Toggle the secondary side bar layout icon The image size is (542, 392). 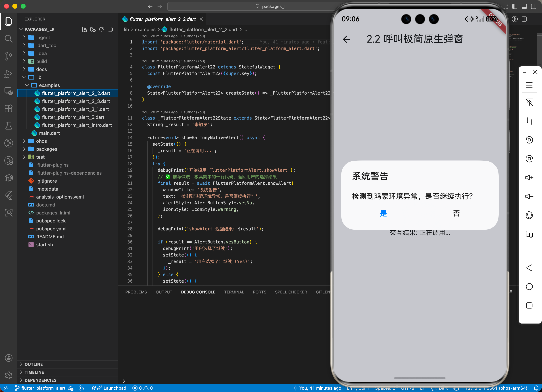tap(533, 6)
